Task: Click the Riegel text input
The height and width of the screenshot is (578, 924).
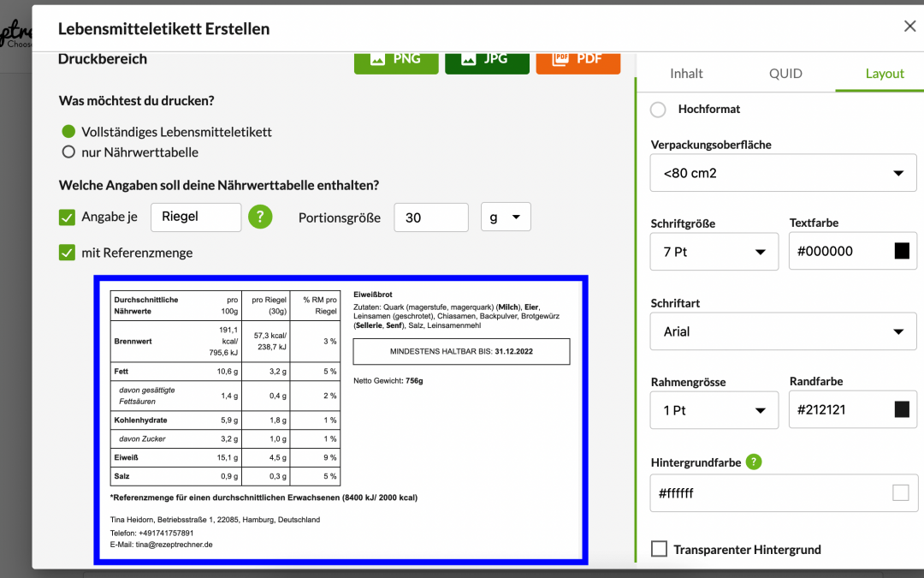Action: [196, 217]
